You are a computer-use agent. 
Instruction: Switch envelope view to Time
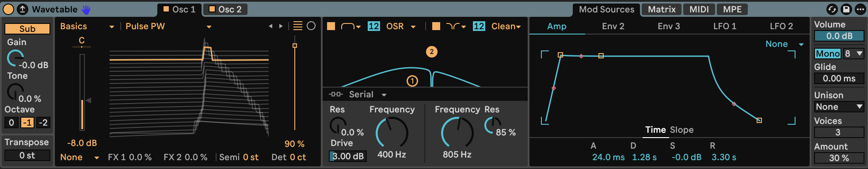655,130
